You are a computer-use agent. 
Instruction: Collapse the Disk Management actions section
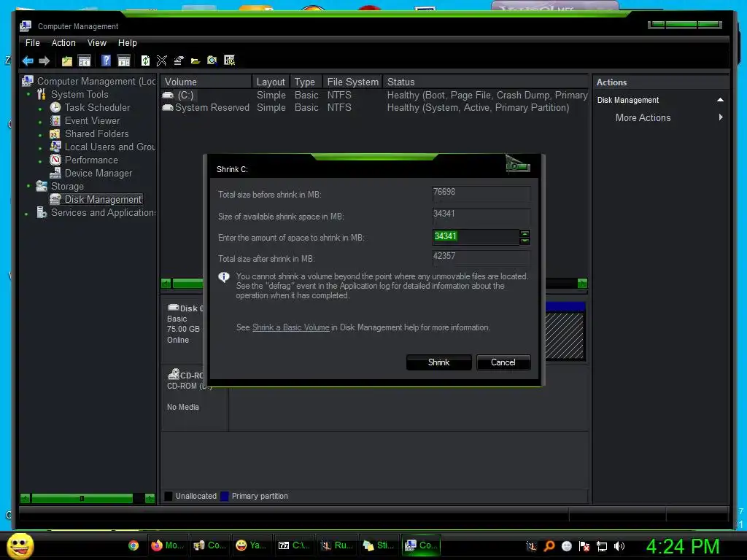pyautogui.click(x=720, y=100)
